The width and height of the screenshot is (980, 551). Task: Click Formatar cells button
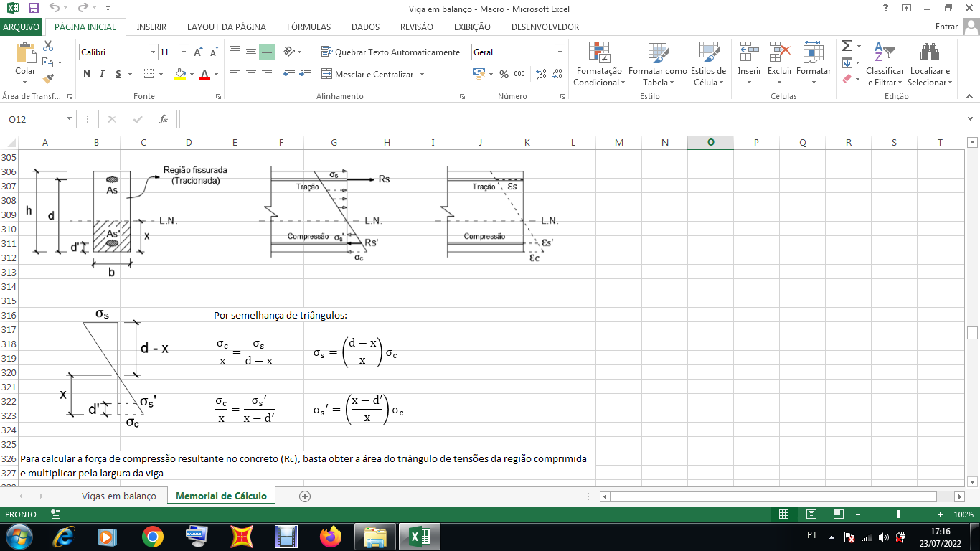[x=814, y=64]
